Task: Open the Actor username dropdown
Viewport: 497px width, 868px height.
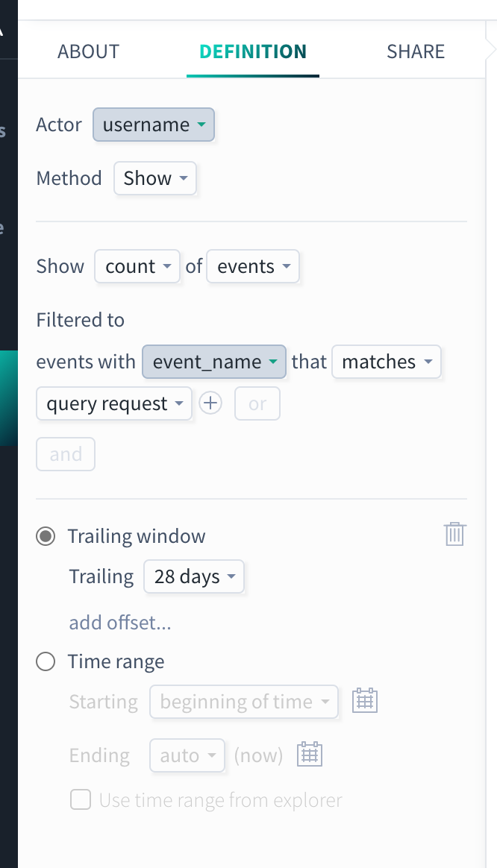Action: (154, 125)
